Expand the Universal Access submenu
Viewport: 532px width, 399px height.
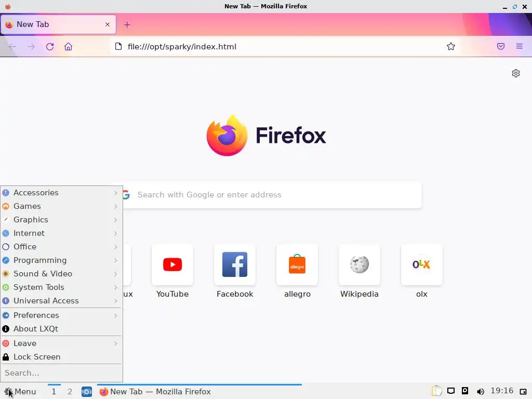point(61,301)
